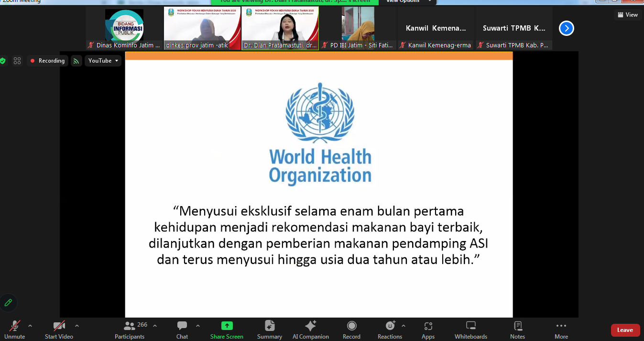644x341 pixels.
Task: Open the Chat panel
Action: 182,330
